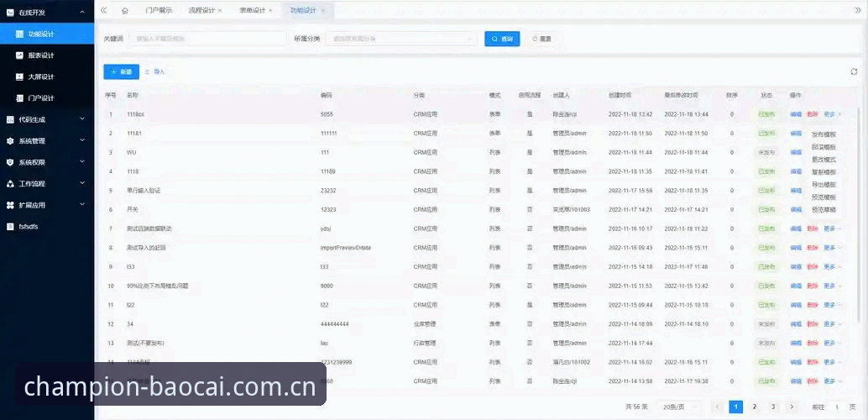Open 门户设计 via its sidebar icon
The height and width of the screenshot is (420, 868).
tap(19, 98)
